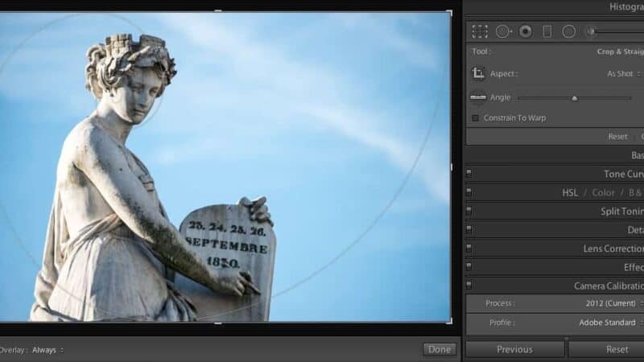644x362 pixels.
Task: Pick the Straighten level tool beside Angle
Action: coord(478,97)
